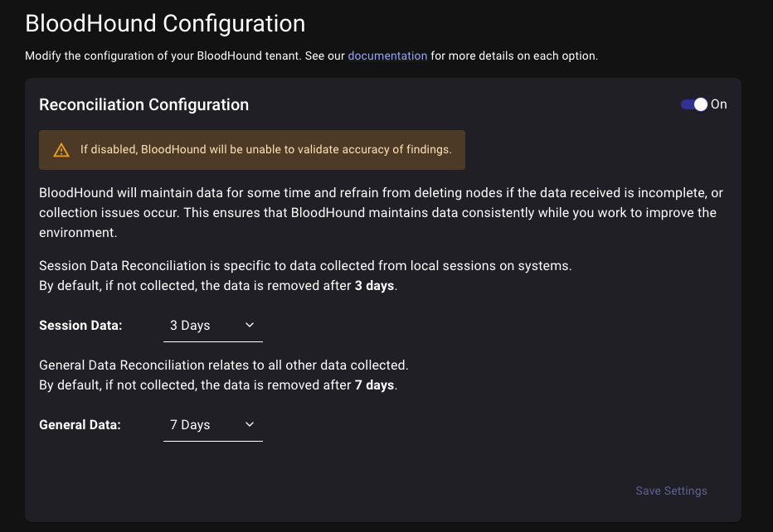Click the "If disabled" warning banner text
773x532 pixels.
[265, 150]
